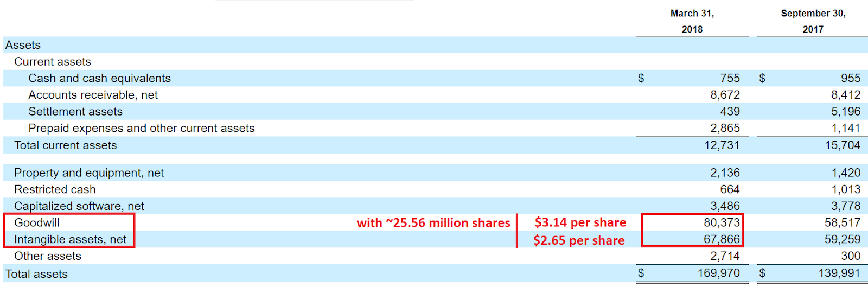Select the 'Goodwill' row label
Viewport: 868px width, 287px height.
click(37, 223)
